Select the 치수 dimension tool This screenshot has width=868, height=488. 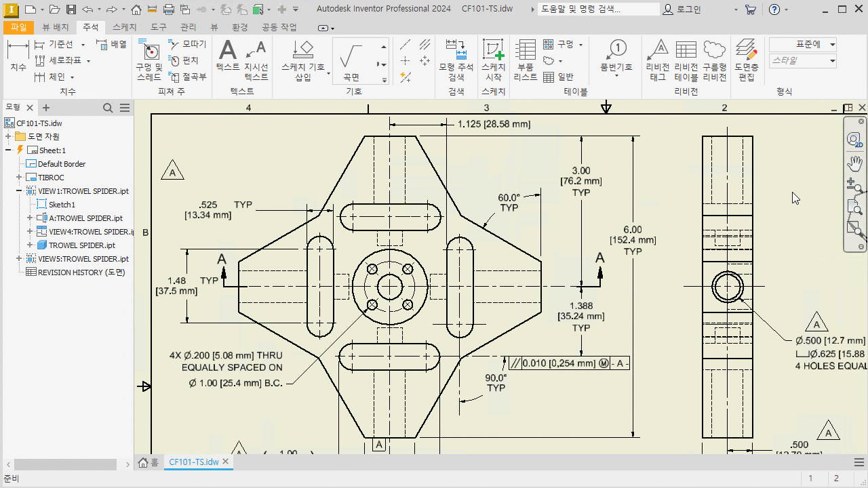click(18, 56)
